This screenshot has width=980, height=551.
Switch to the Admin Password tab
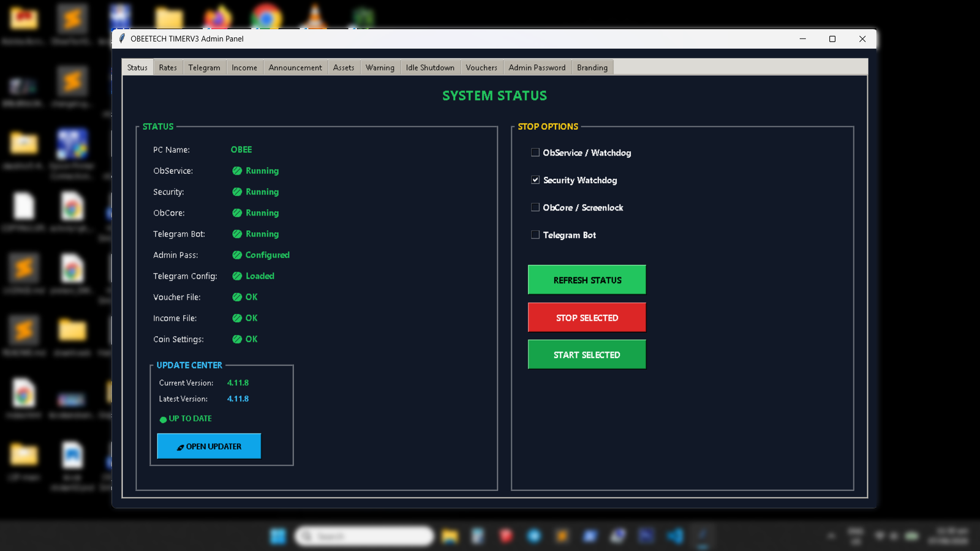pos(537,67)
